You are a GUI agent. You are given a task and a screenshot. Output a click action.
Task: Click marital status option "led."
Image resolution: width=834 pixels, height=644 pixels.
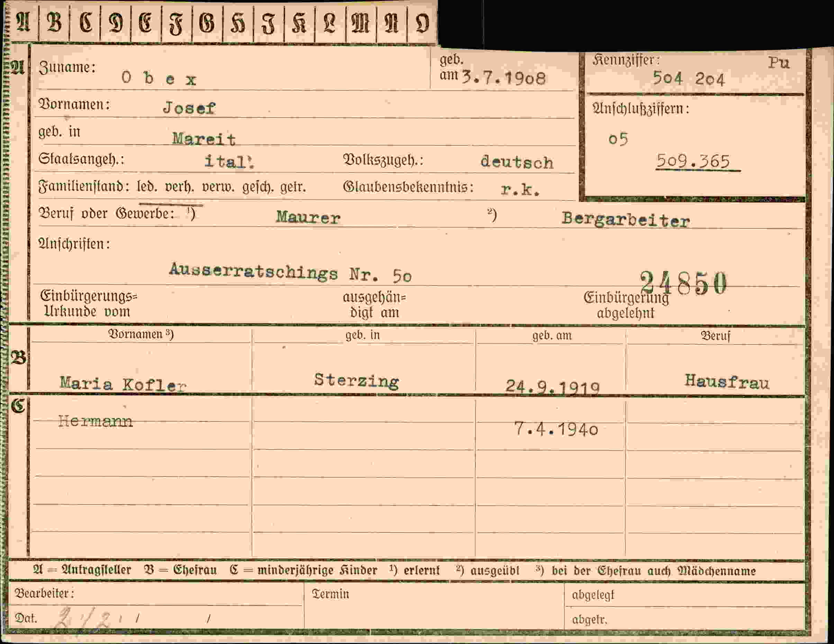pyautogui.click(x=147, y=187)
